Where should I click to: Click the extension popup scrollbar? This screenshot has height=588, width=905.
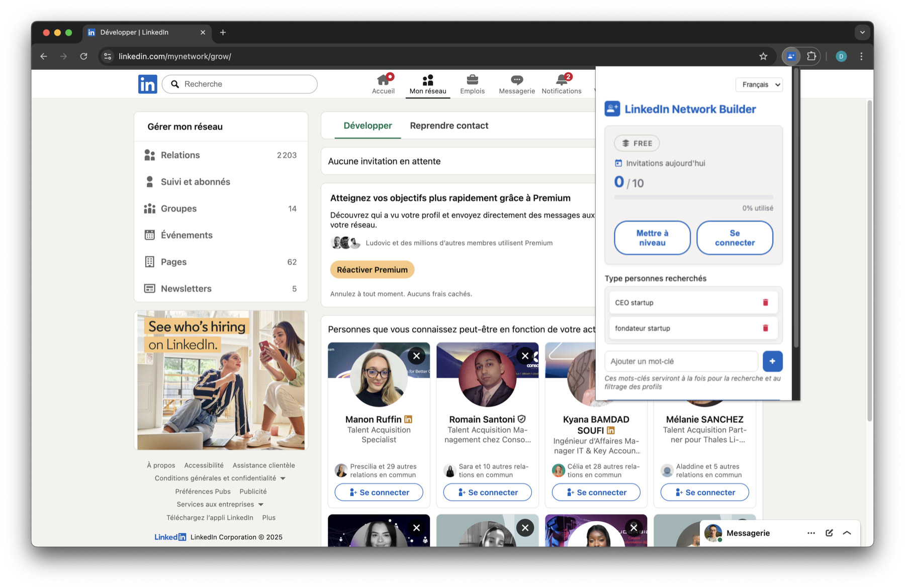tap(796, 209)
